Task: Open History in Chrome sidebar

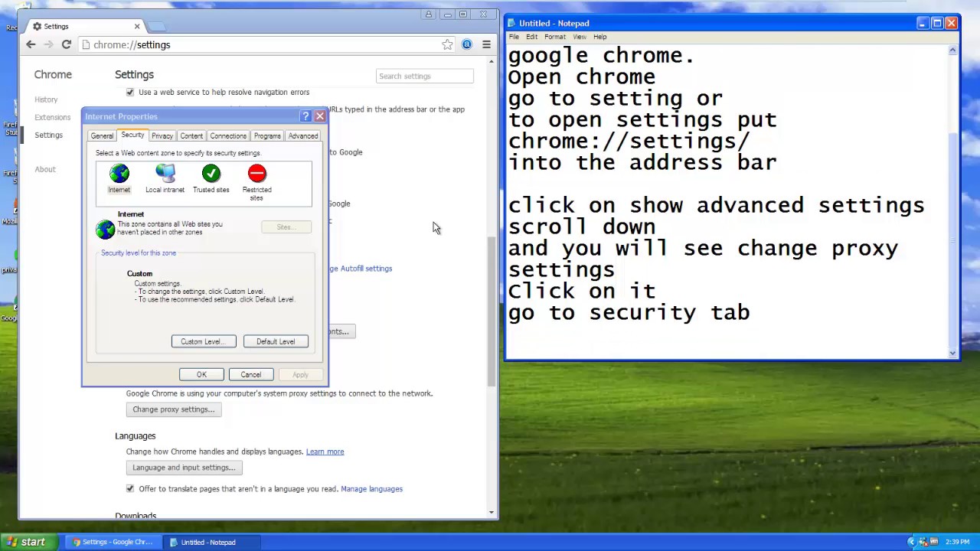Action: coord(46,99)
